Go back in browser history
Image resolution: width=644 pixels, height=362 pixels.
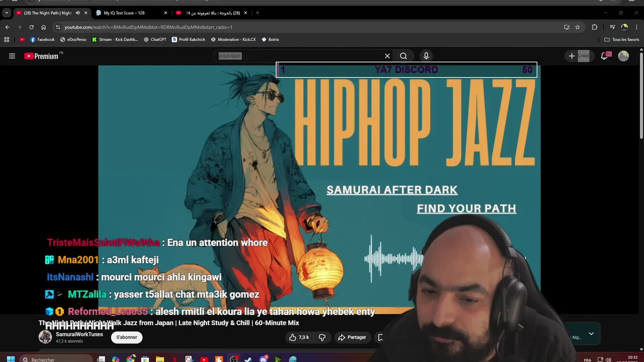coord(7,27)
